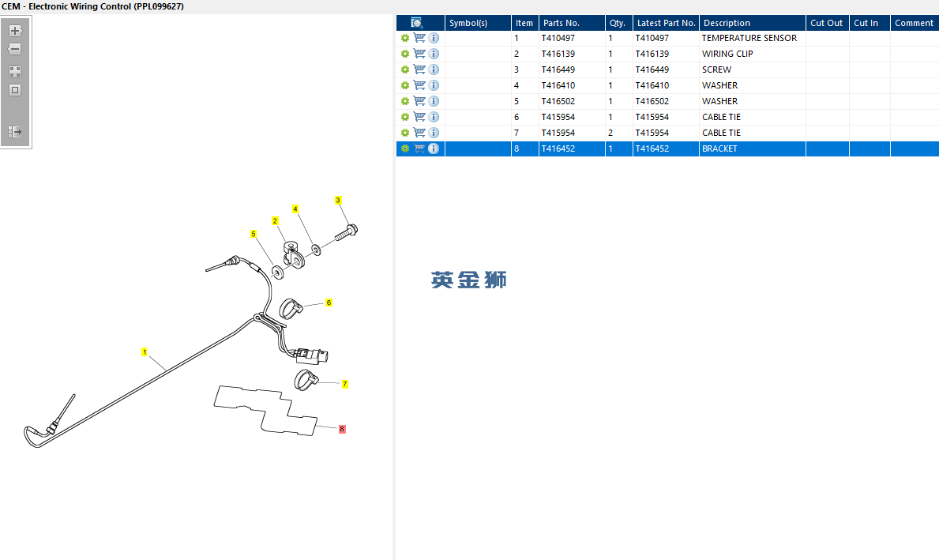The height and width of the screenshot is (560, 939).
Task: Click the single-square fit view icon
Action: [x=15, y=90]
